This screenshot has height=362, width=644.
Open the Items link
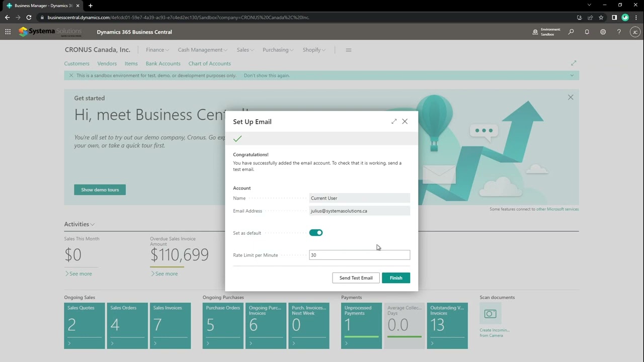[x=131, y=63]
